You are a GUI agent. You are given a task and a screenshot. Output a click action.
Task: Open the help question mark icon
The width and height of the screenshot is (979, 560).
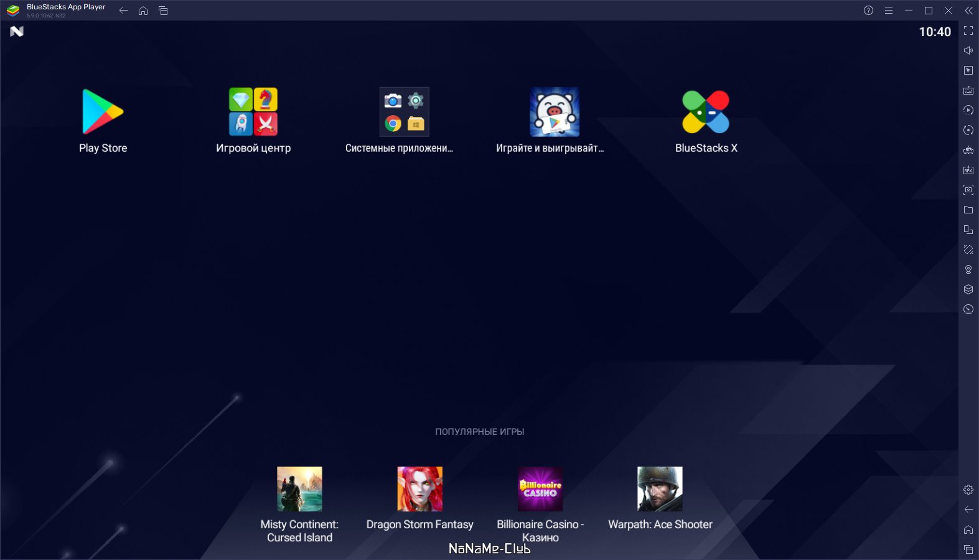(x=869, y=11)
